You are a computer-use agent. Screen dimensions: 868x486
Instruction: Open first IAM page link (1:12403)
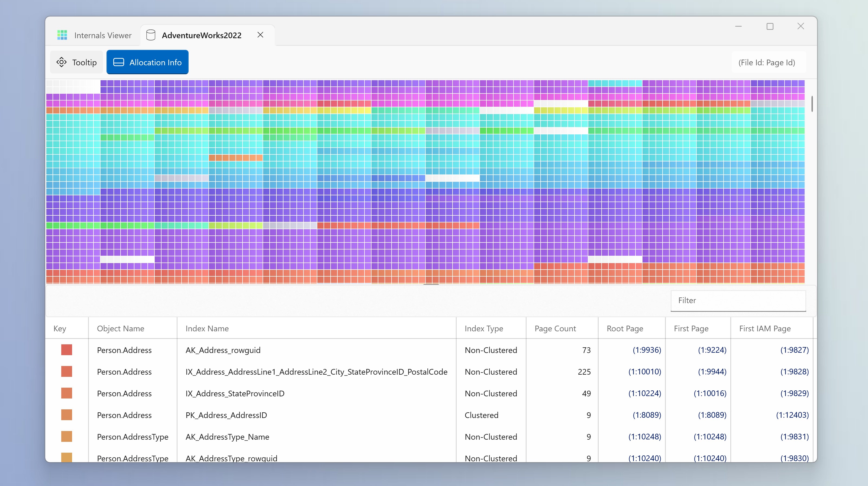click(792, 415)
